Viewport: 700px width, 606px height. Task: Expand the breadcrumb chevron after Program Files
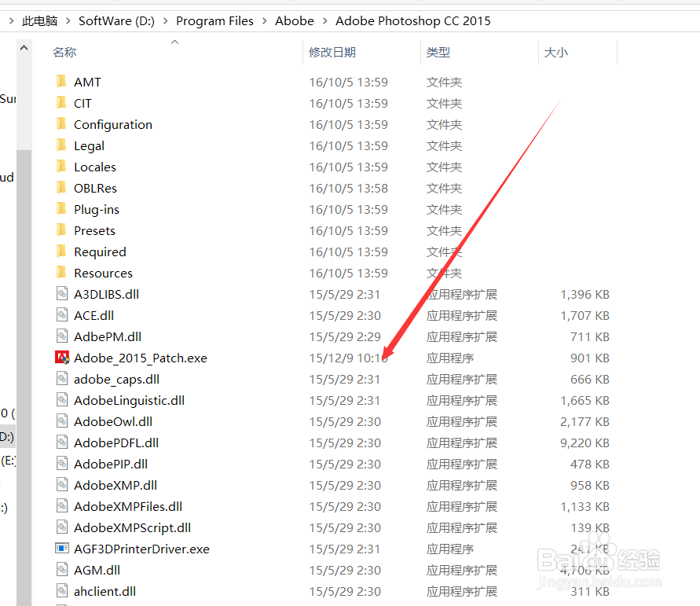pyautogui.click(x=265, y=21)
